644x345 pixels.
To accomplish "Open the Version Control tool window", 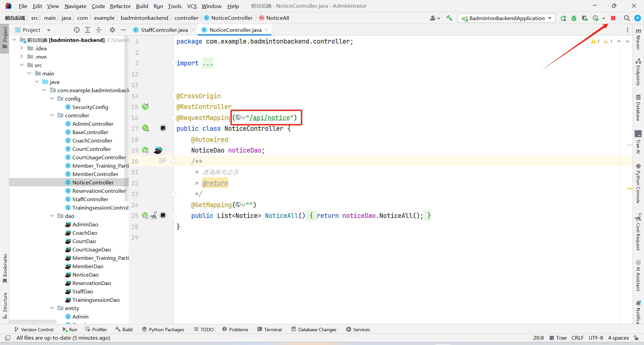I will coord(34,330).
